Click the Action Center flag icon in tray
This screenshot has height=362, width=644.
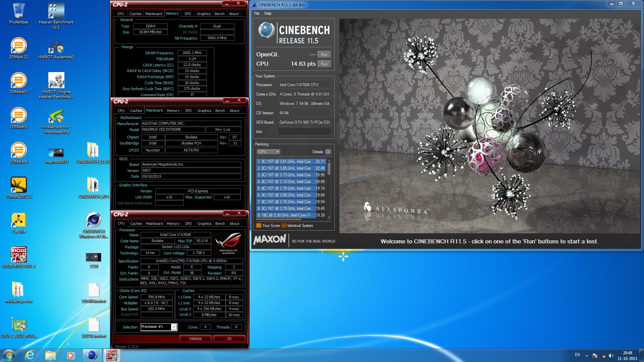[595, 356]
